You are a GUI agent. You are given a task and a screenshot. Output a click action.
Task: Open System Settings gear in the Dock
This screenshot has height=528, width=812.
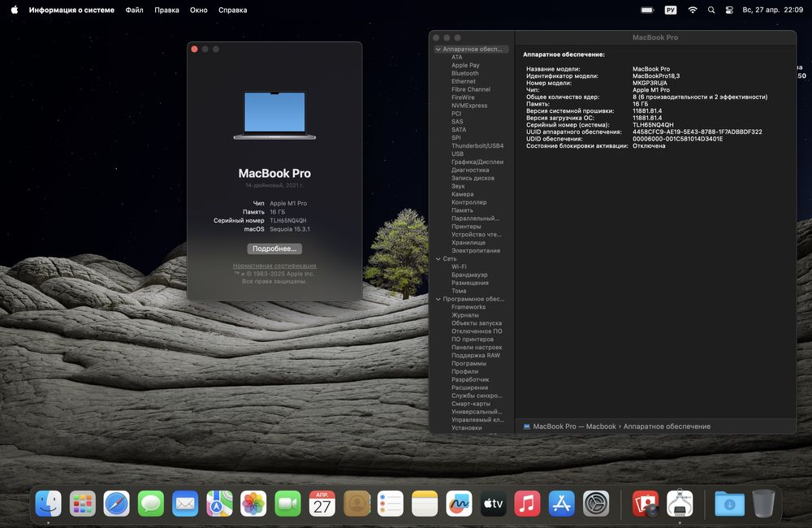596,503
